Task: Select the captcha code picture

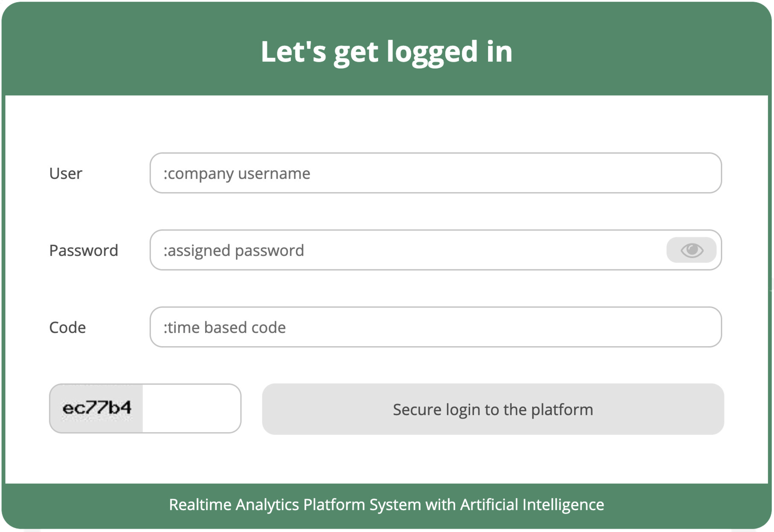Action: [97, 408]
